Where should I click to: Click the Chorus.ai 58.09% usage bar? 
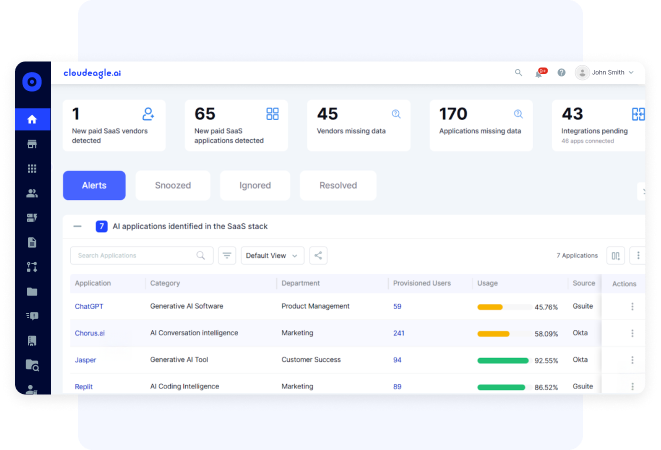503,334
